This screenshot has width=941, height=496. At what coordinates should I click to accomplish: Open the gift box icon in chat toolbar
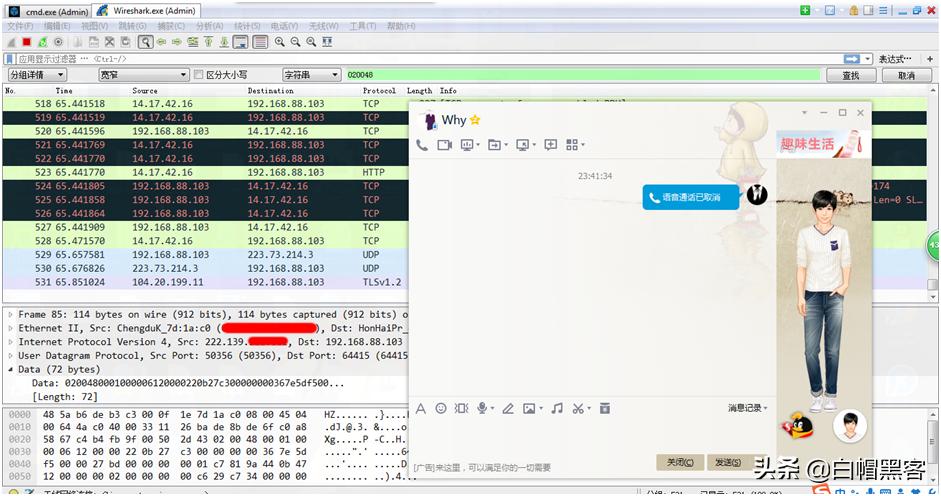tap(605, 409)
